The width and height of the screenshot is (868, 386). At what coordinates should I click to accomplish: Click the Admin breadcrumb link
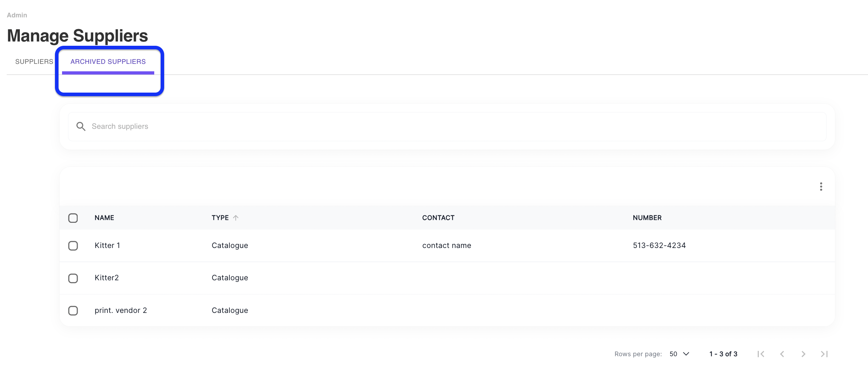coord(17,15)
